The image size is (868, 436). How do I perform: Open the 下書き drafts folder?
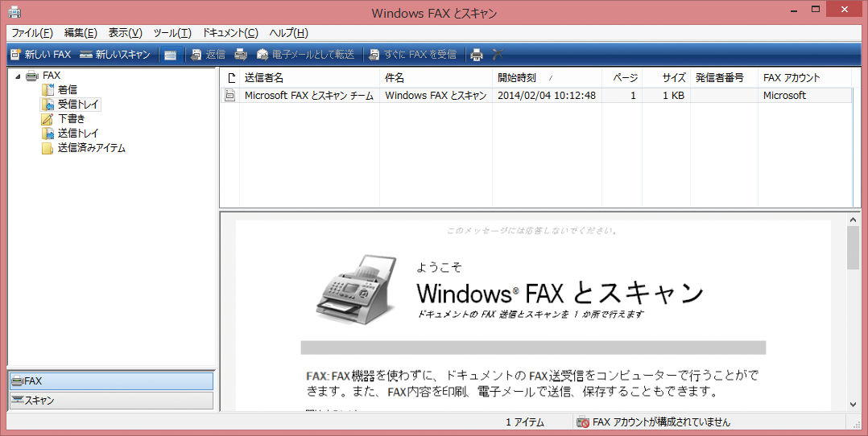pyautogui.click(x=71, y=119)
